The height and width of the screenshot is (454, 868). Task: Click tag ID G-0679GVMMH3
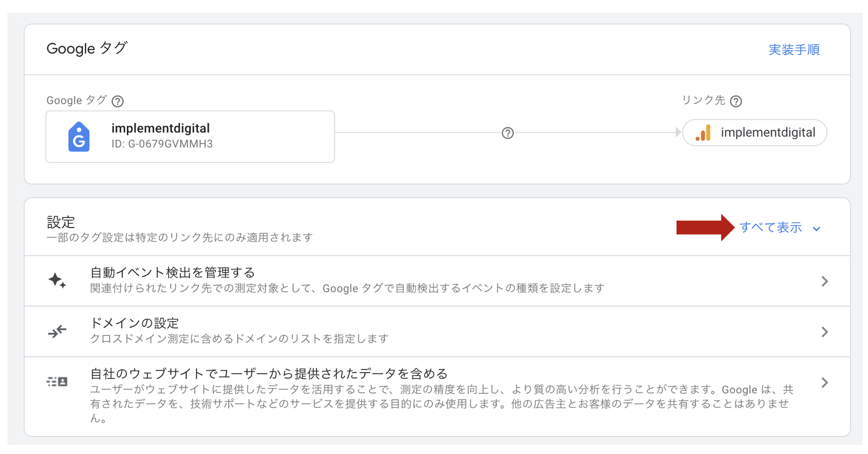coord(162,144)
